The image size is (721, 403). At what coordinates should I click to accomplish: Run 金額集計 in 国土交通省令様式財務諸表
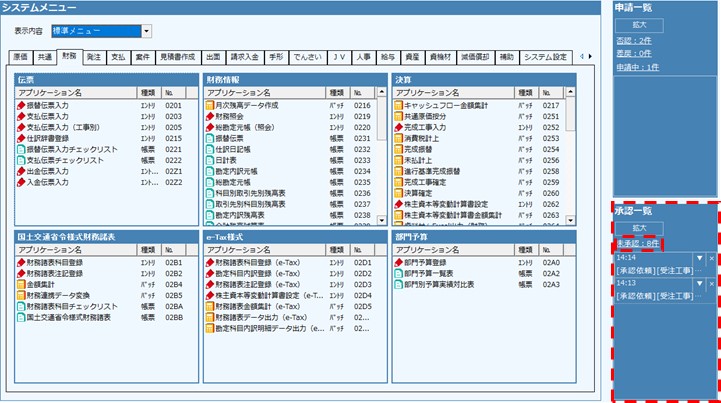coord(41,284)
